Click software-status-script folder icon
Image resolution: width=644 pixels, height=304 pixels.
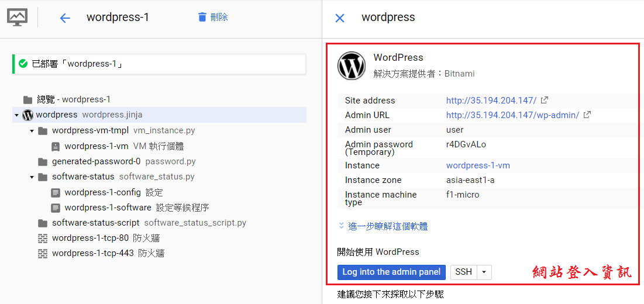tap(42, 223)
